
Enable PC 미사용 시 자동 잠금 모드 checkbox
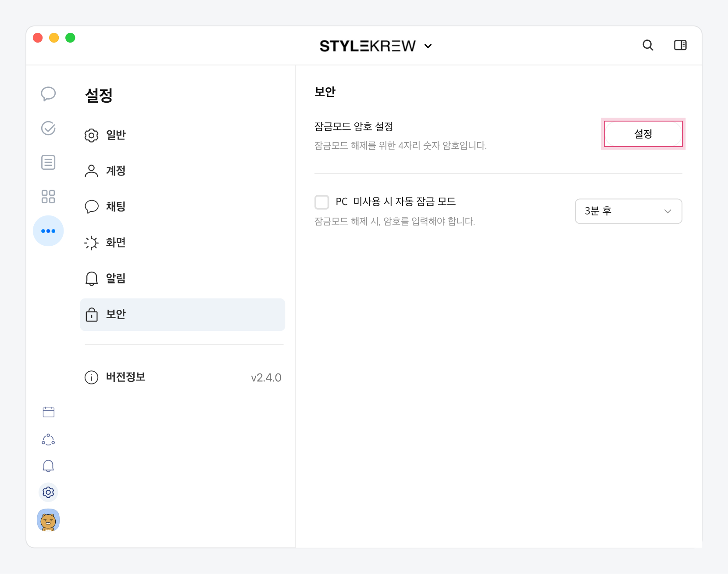[322, 202]
